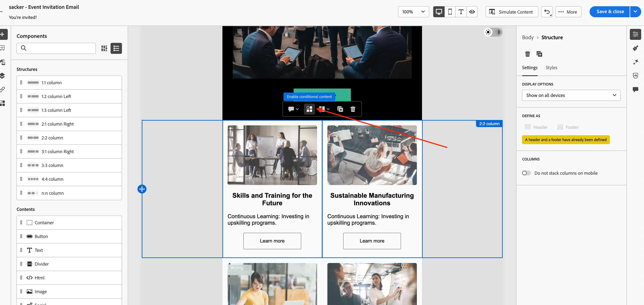Viewport: 644px width, 305px height.
Task: Enable conditional content in floating toolbar
Action: point(309,109)
